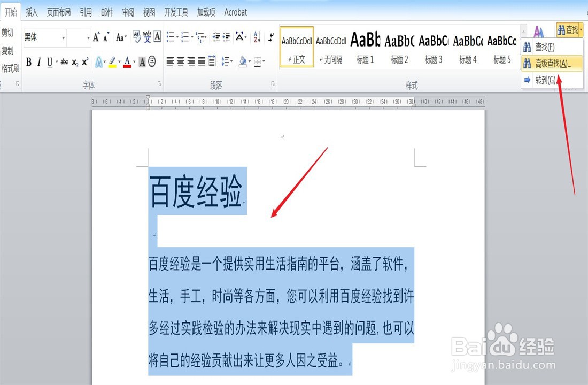This screenshot has width=588, height=385.
Task: Open change styles icon
Action: (x=539, y=32)
